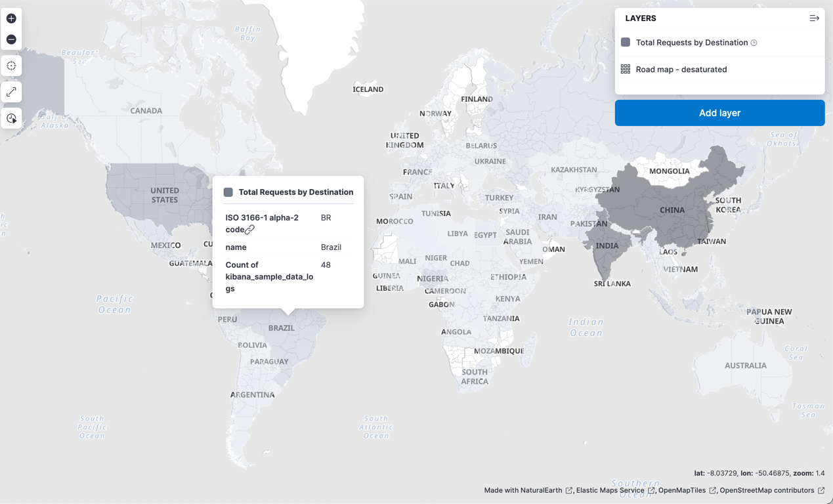This screenshot has height=504, width=833.
Task: Click the clock icon next to Total Requests layer
Action: 754,43
